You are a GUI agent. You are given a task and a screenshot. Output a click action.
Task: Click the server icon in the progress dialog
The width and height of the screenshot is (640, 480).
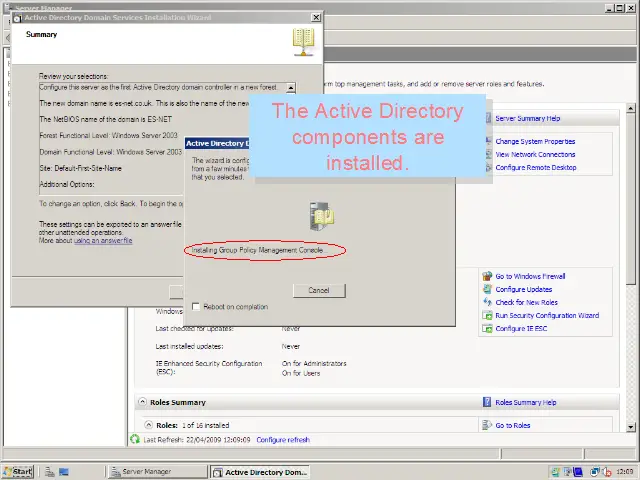click(x=321, y=216)
